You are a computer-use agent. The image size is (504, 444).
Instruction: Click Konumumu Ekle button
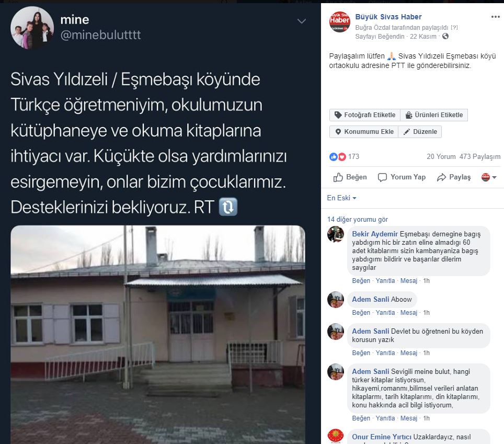364,132
